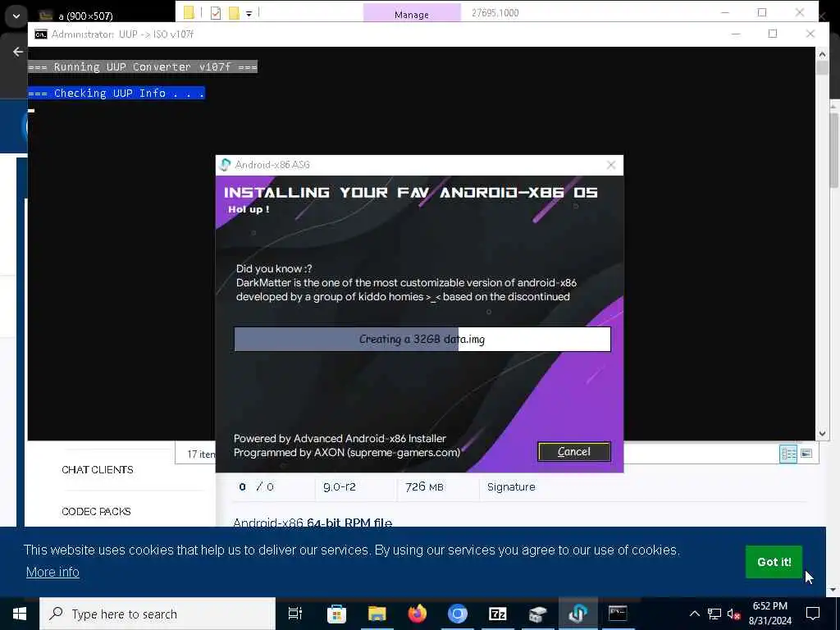Open the CODEC PACKS category
This screenshot has width=840, height=630.
(97, 512)
